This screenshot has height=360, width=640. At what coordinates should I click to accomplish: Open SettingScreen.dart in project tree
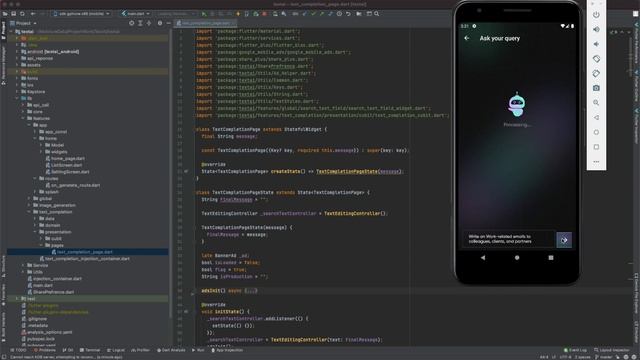coord(67,172)
